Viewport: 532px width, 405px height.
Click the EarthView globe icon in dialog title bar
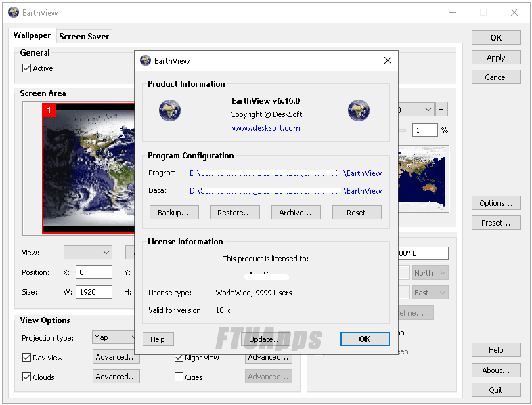[x=145, y=60]
